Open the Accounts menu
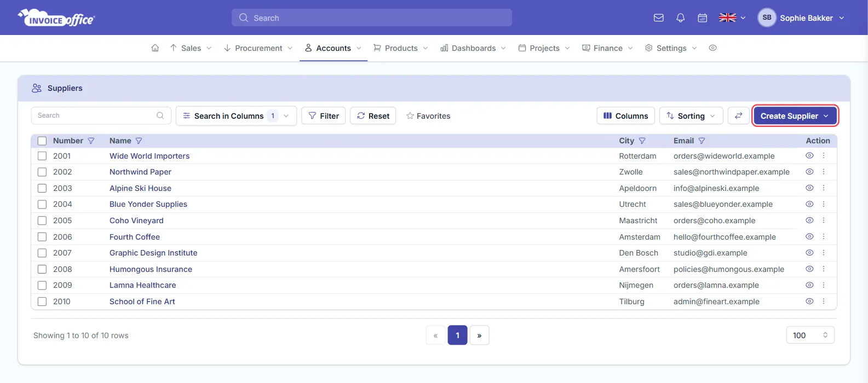868x383 pixels. (x=333, y=48)
